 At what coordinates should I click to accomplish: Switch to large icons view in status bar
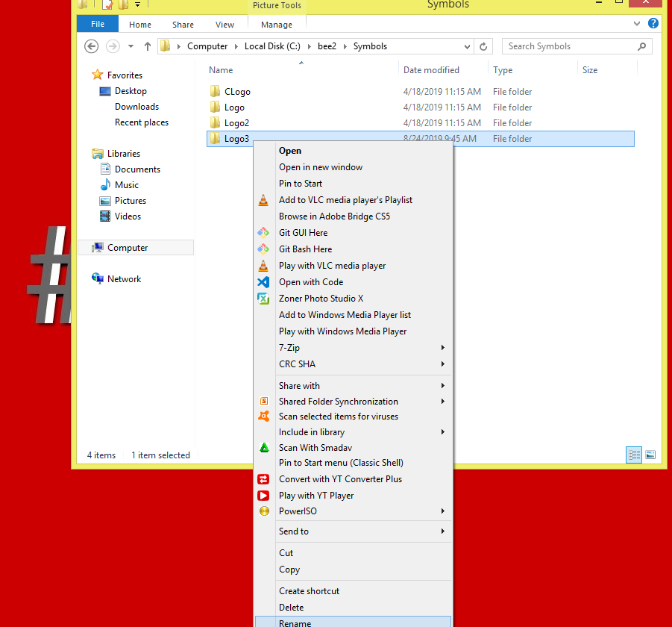tap(650, 455)
